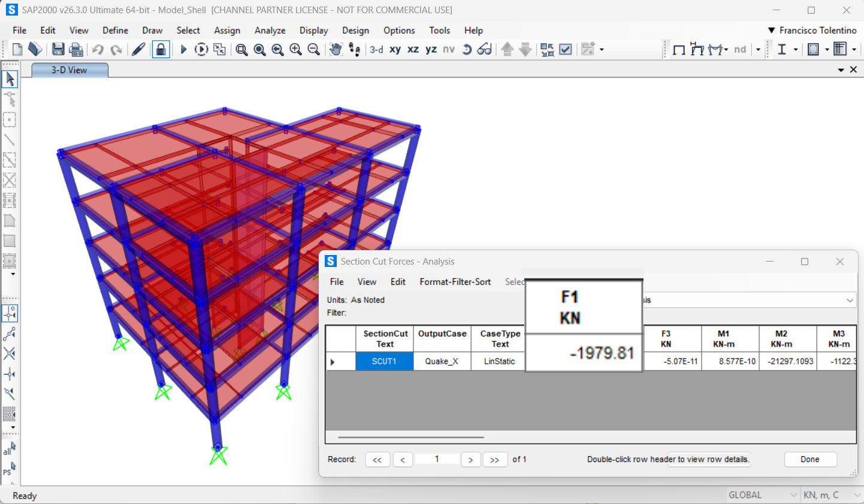Select the pointer arrow tool in the side toolbar

10,78
